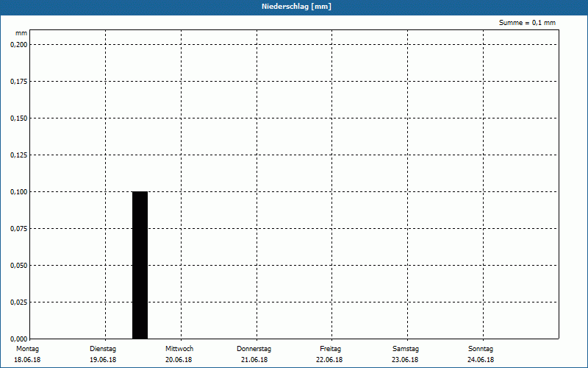Click the 0,000 y-axis value
Image resolution: width=588 pixels, height=368 pixels.
tap(19, 339)
